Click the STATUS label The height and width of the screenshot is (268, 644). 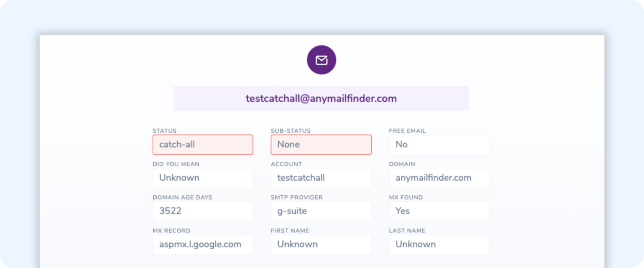[x=164, y=131]
